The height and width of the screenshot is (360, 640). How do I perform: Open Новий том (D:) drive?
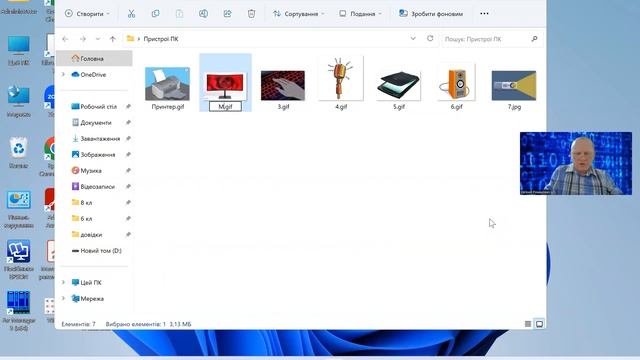tap(97, 251)
